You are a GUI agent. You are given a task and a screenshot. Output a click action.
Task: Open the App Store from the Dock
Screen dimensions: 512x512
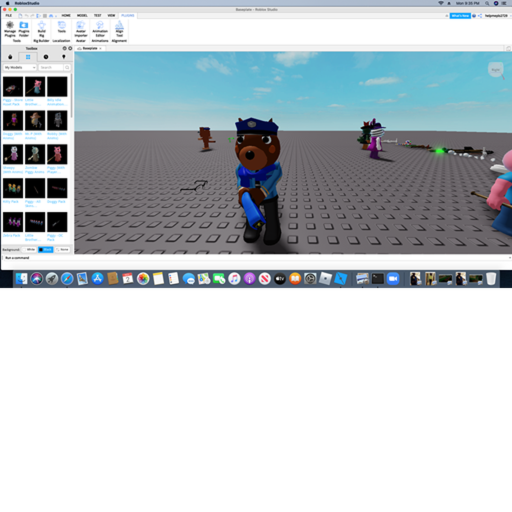coord(97,279)
